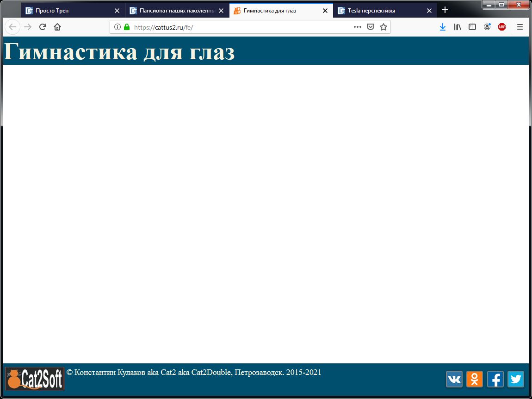
Task: Share via the Odnoklassniki icon
Action: coord(475,379)
